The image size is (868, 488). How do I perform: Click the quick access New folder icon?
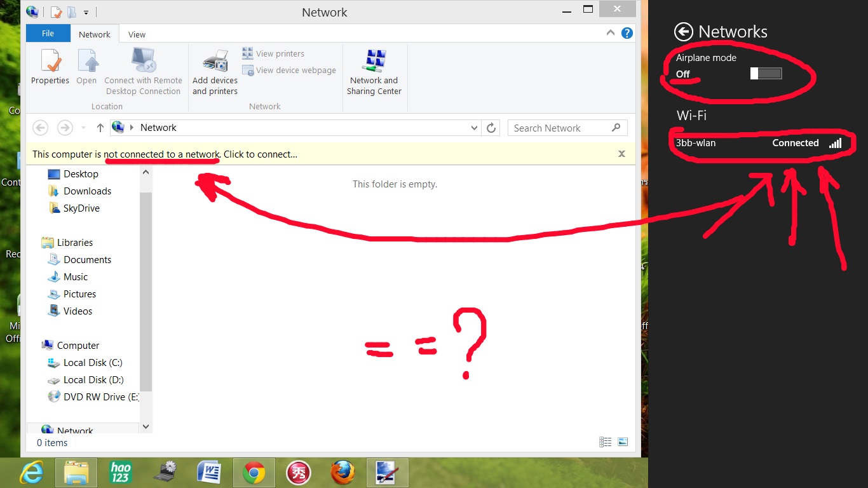coord(72,12)
